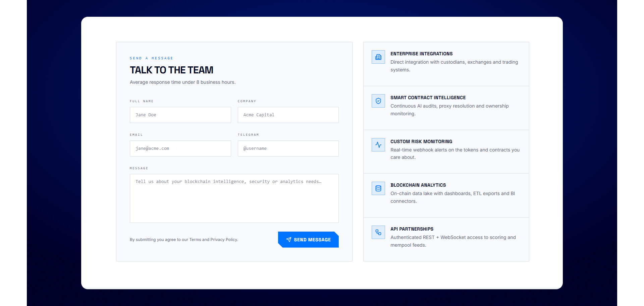Click the Enterprise Integrations building icon
Screen dimensions: 644x306
click(x=378, y=57)
